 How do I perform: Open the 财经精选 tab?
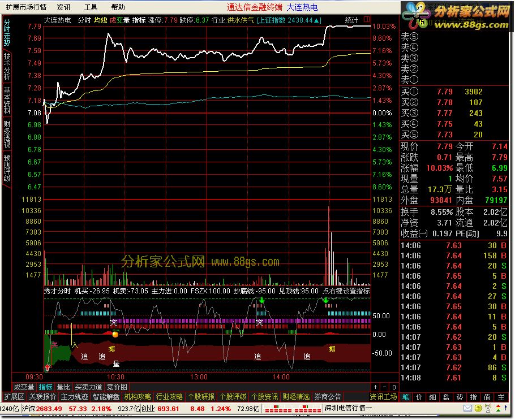(296, 397)
